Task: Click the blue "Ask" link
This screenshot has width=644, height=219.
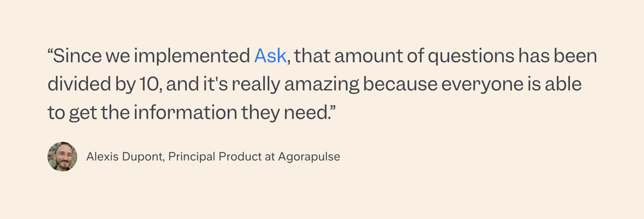Action: (270, 56)
